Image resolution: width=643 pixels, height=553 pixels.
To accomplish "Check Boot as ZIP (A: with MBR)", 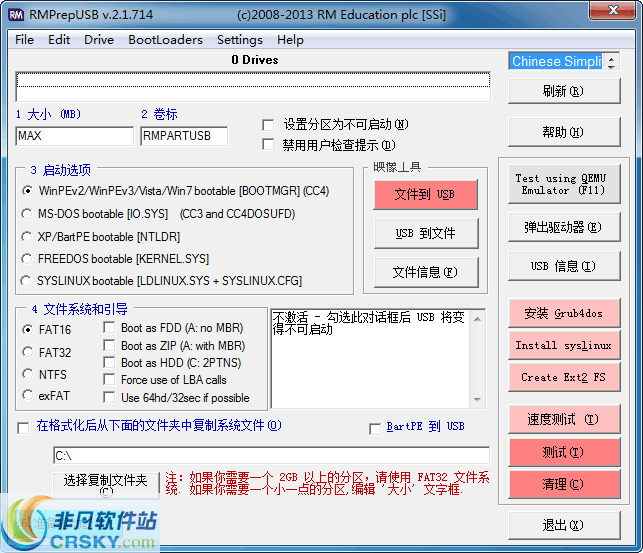I will coord(109,346).
